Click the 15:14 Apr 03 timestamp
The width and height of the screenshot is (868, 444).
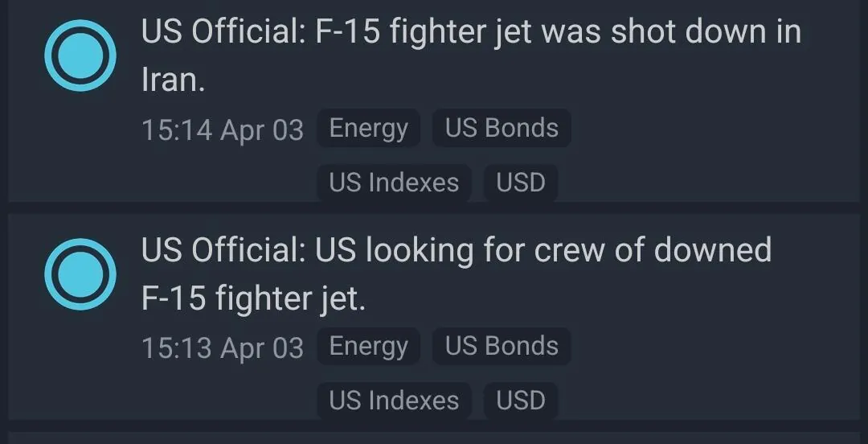223,129
